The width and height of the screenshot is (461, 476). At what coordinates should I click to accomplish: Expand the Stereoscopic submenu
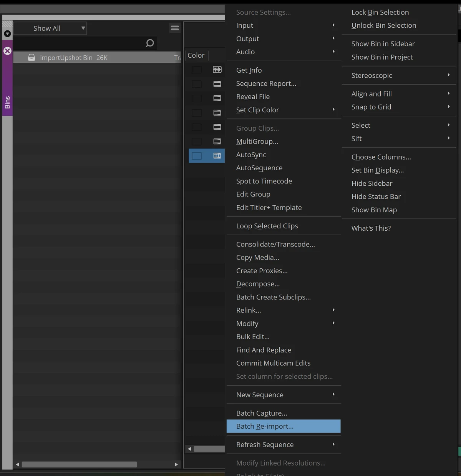[399, 75]
